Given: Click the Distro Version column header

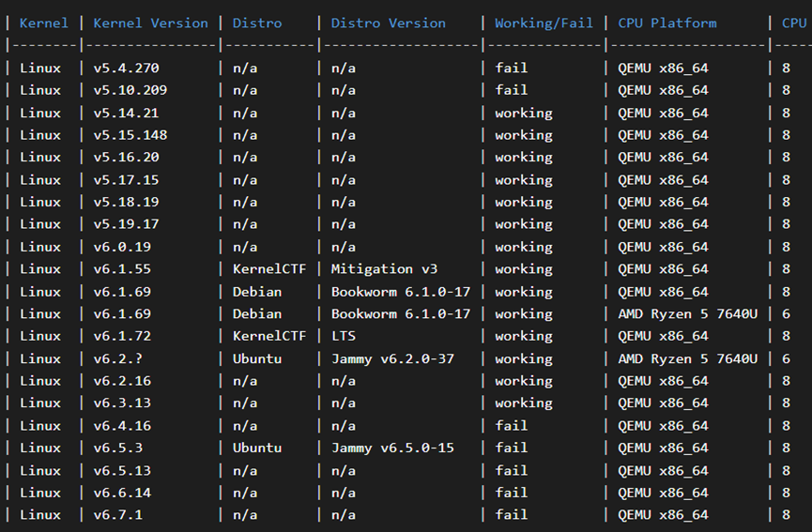Looking at the screenshot, I should pos(389,23).
